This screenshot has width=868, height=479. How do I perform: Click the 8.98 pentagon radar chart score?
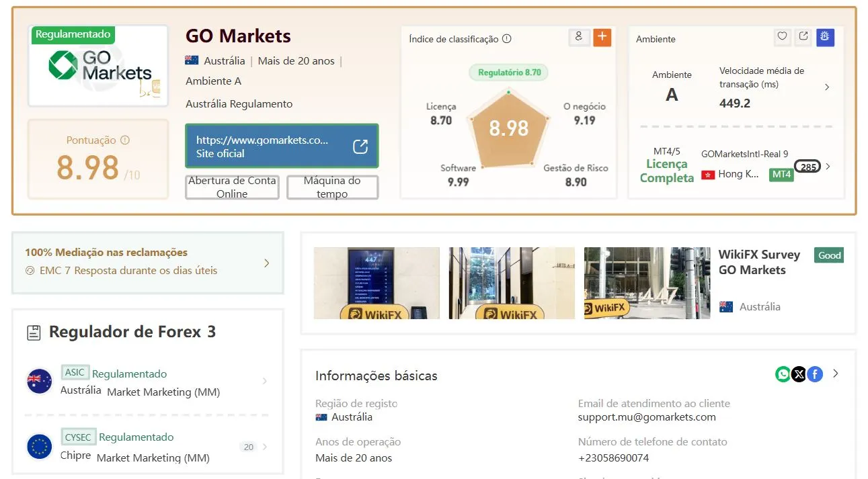(509, 128)
